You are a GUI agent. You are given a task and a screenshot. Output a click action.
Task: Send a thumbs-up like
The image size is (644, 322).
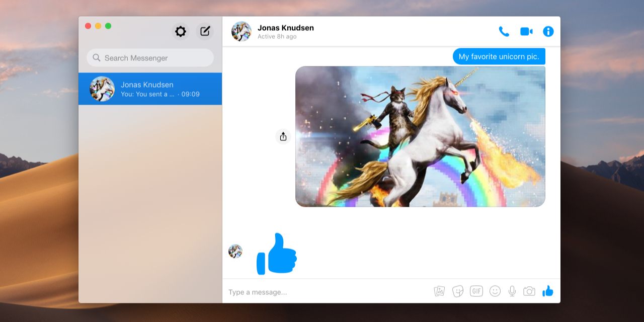(548, 291)
